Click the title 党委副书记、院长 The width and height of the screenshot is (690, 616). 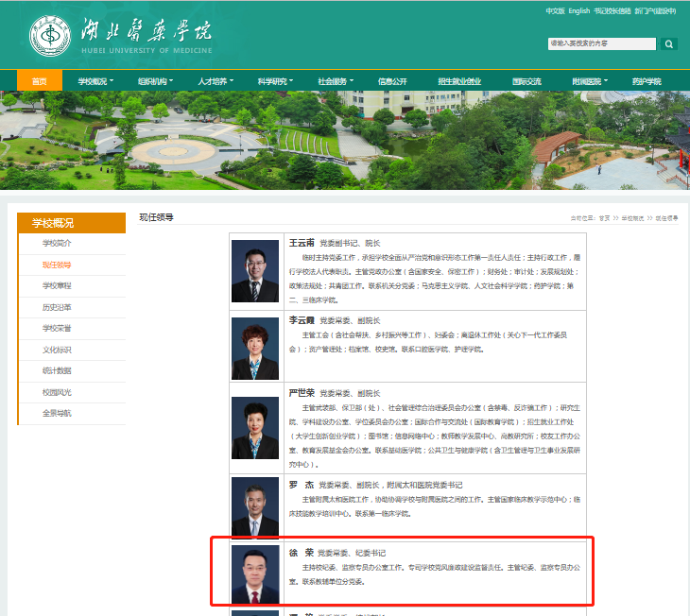pyautogui.click(x=350, y=244)
